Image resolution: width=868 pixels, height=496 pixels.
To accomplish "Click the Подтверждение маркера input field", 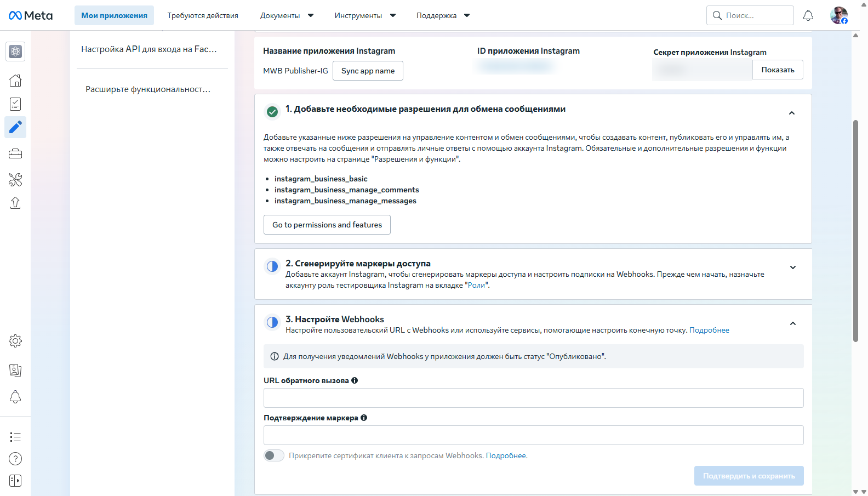I will [534, 435].
